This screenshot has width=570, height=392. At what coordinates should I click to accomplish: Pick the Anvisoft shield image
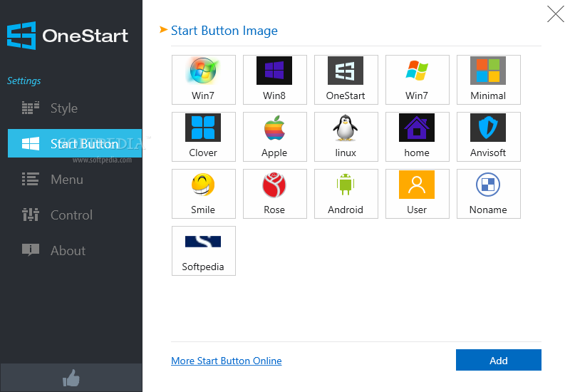coord(489,137)
